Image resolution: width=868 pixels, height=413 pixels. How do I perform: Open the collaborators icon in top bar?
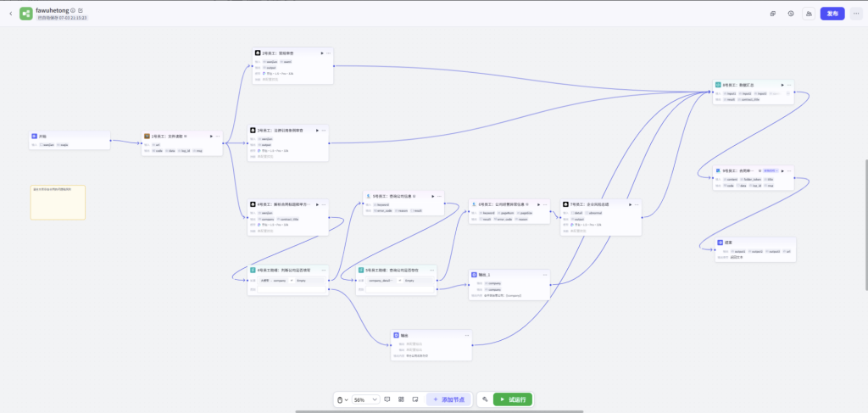click(809, 14)
